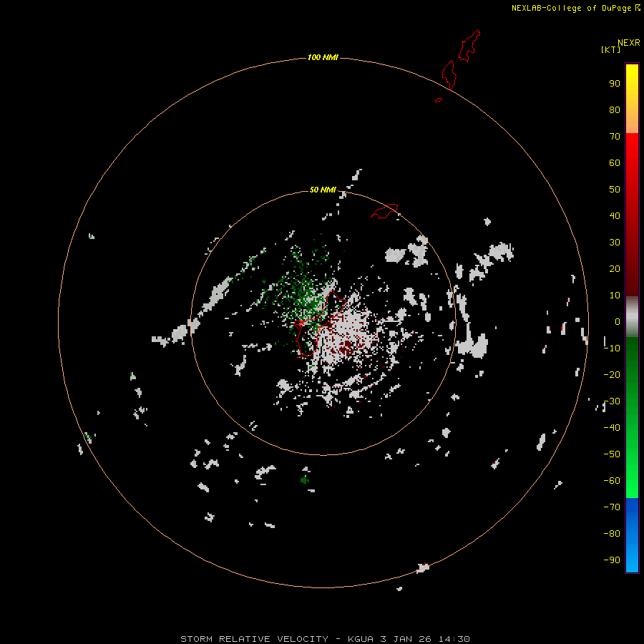Click the -10 value on the velocity scale

pos(612,348)
